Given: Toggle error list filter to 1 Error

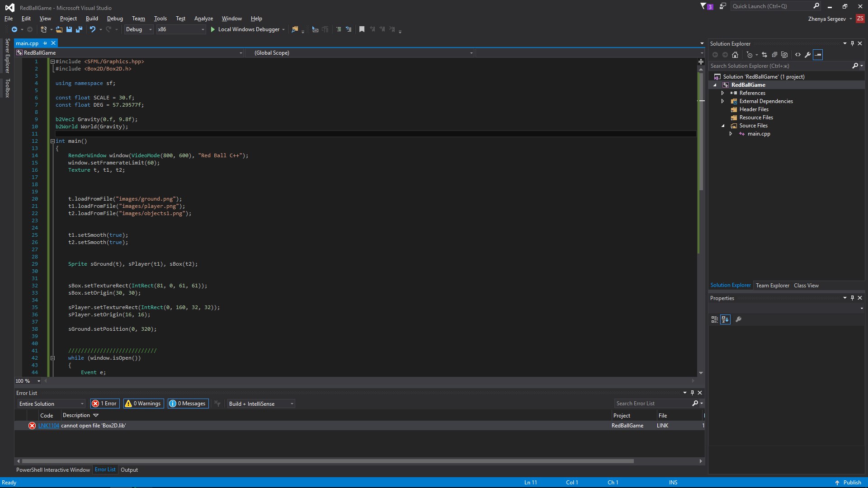Looking at the screenshot, I should pyautogui.click(x=104, y=404).
